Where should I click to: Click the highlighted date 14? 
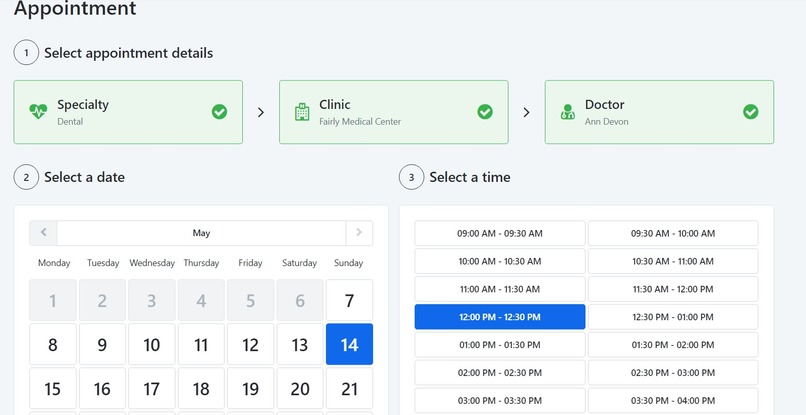[x=350, y=344]
